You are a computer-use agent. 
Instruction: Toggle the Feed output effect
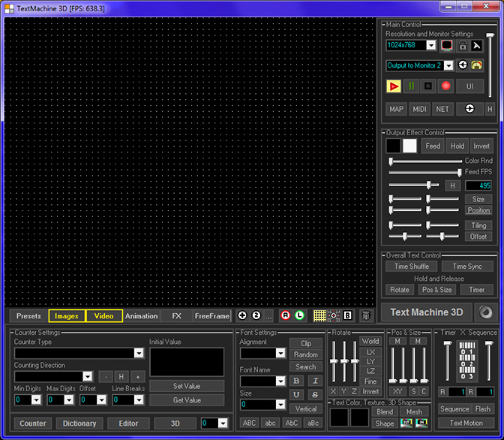click(433, 146)
